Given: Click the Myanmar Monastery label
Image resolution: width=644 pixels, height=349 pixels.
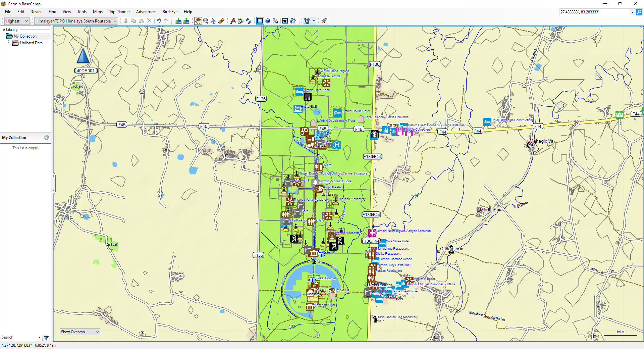Looking at the screenshot, I should pos(347,233).
